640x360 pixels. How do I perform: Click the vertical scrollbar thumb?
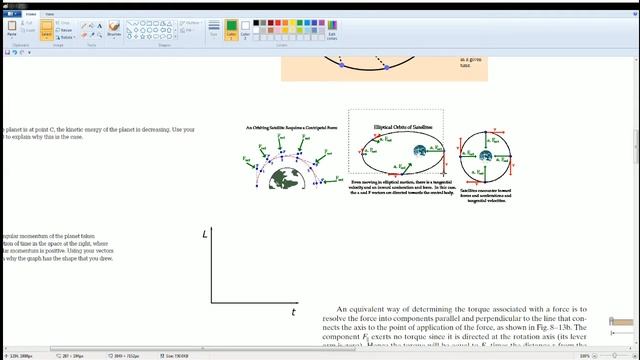click(x=636, y=146)
